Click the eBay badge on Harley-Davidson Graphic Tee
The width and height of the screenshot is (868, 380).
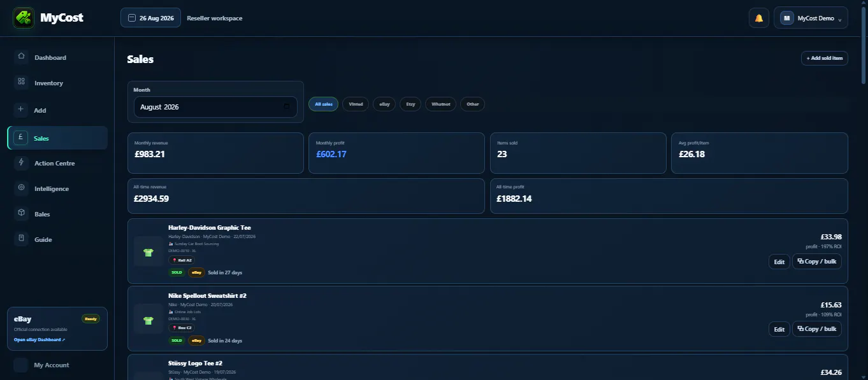tap(196, 272)
